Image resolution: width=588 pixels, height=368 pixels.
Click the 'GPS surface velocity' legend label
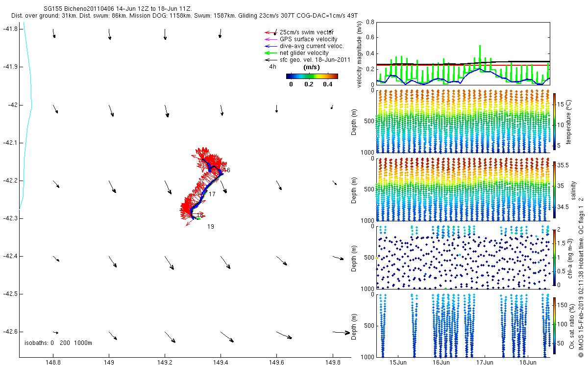(x=308, y=39)
